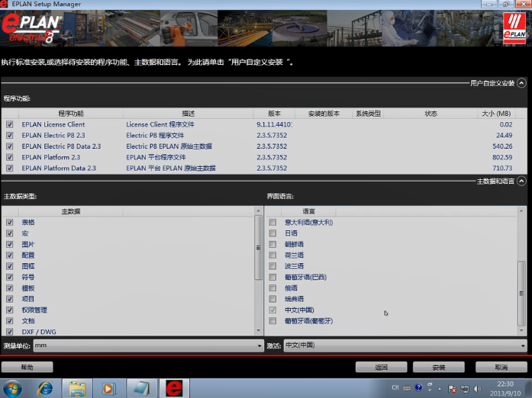Uncheck EPLAN License Client checkbox
The width and height of the screenshot is (532, 398).
point(9,124)
